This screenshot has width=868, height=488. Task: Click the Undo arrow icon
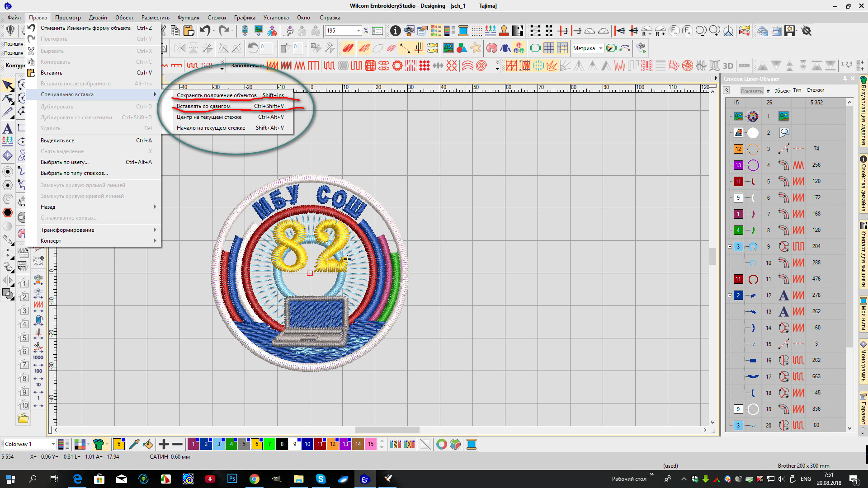point(205,31)
